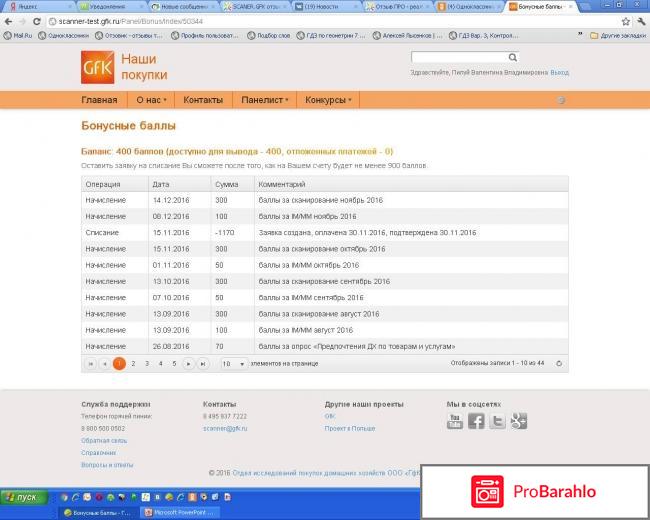
Task: Open the scanner@gfk.ru email link
Action: 225,428
